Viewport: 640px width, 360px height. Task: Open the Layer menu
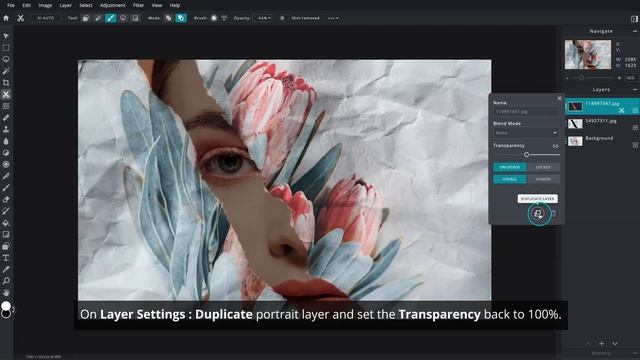click(65, 5)
